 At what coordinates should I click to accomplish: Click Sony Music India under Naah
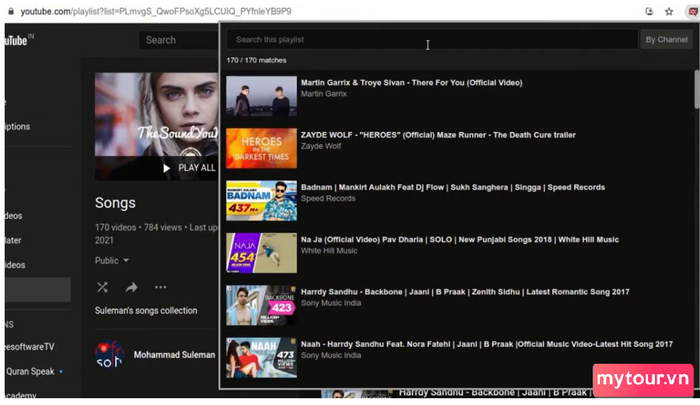click(331, 355)
